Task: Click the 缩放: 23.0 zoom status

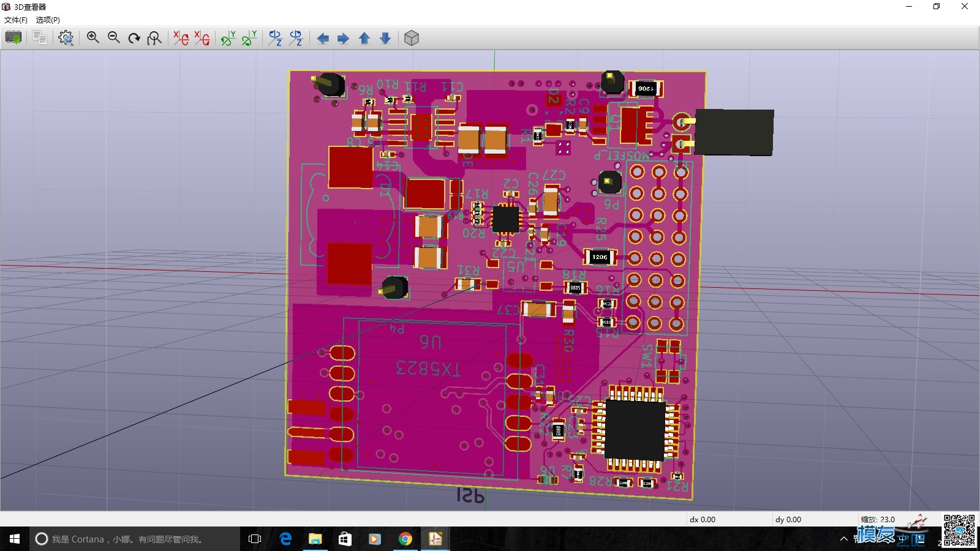Action: click(x=878, y=519)
